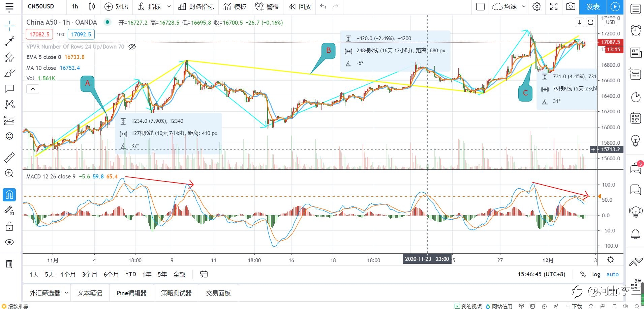Screen dimensions: 644x309
Task: Open the news panel
Action: point(636,53)
